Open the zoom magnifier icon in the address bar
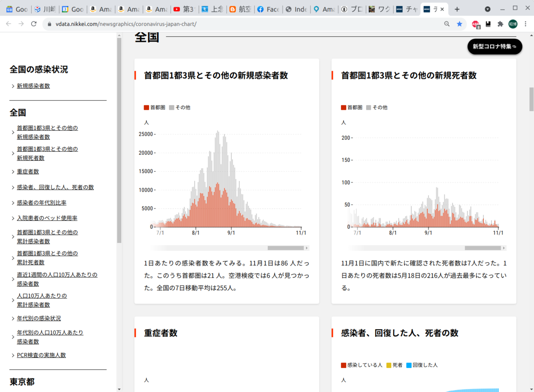This screenshot has height=392, width=534. (x=447, y=24)
